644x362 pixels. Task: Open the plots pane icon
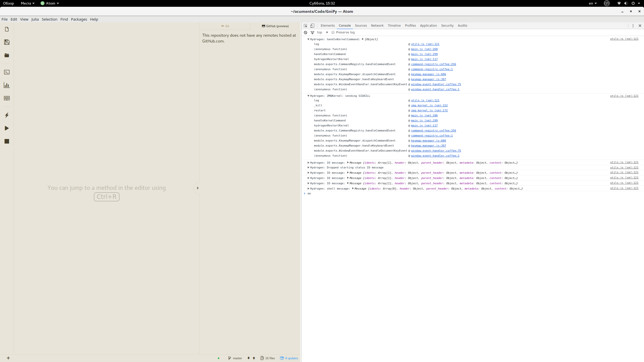[7, 85]
